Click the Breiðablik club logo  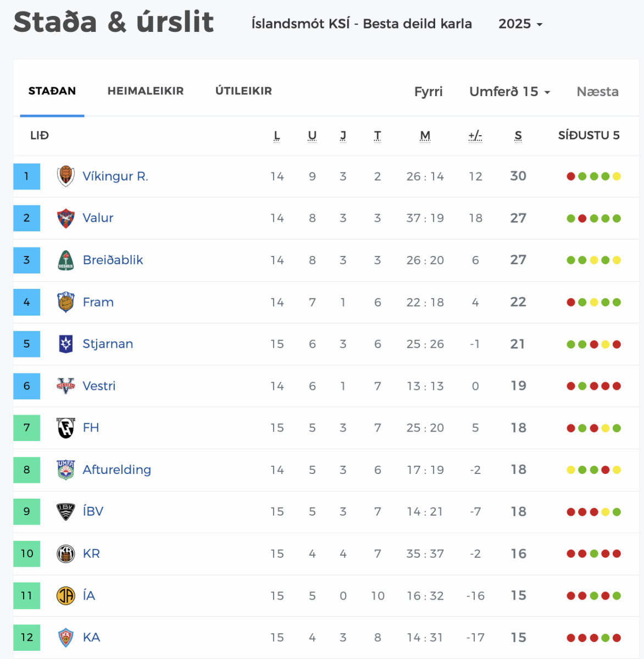pos(66,260)
